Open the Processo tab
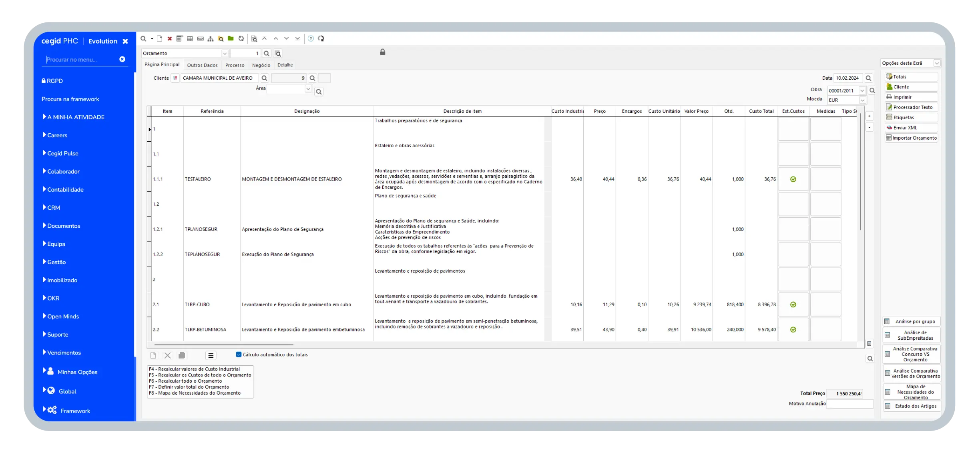The height and width of the screenshot is (453, 980). [235, 65]
